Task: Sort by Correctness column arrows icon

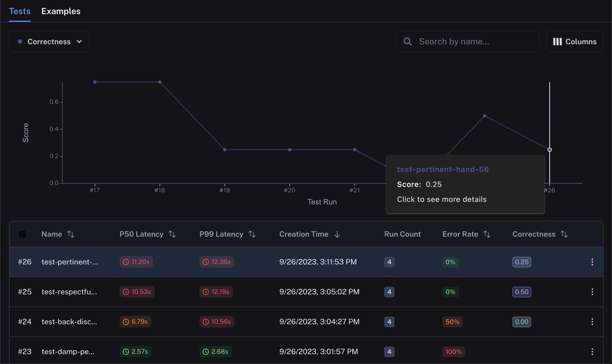Action: (x=564, y=234)
